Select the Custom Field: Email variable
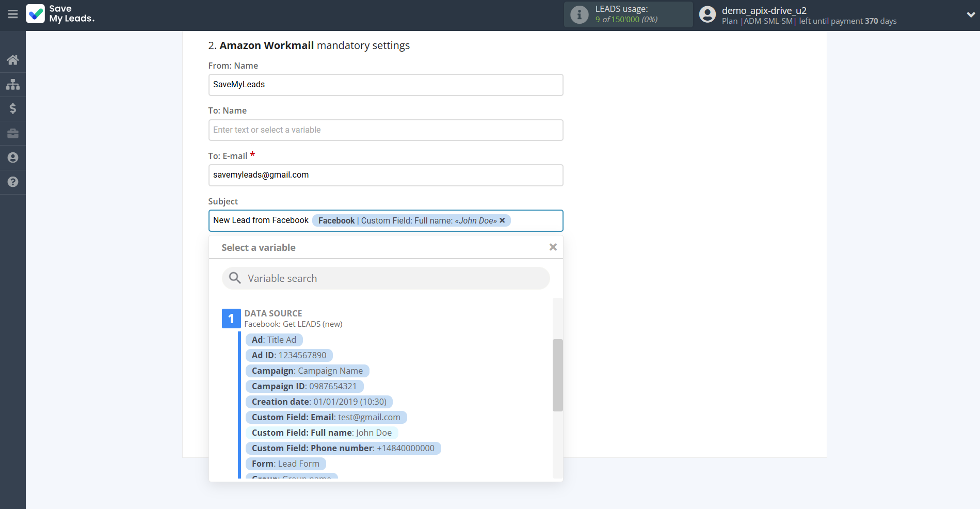 click(326, 417)
